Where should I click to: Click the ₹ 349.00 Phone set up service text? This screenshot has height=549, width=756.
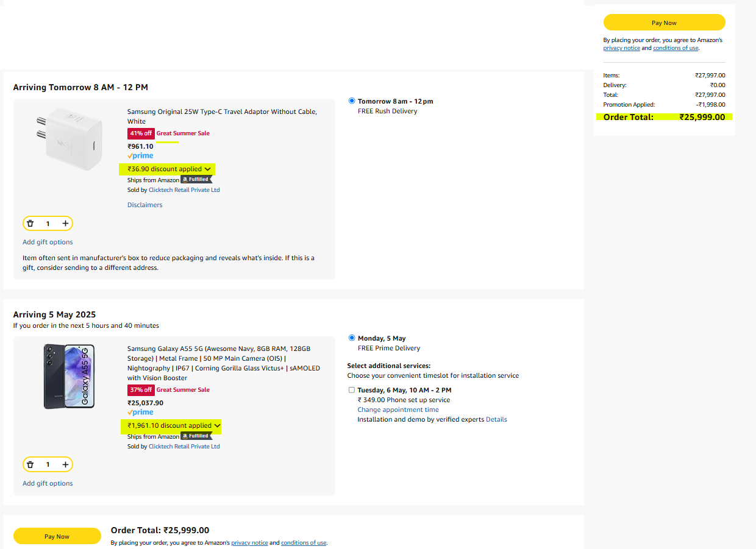click(404, 400)
